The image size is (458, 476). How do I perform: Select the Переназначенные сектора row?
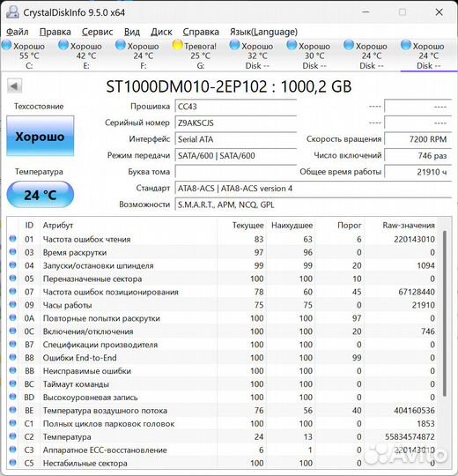[x=222, y=279]
